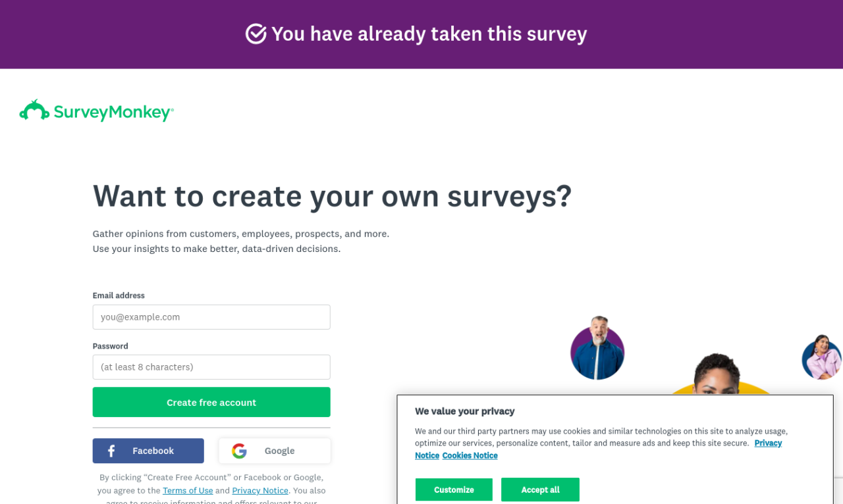Focus the Email address input field
This screenshot has width=843, height=504.
pyautogui.click(x=211, y=317)
